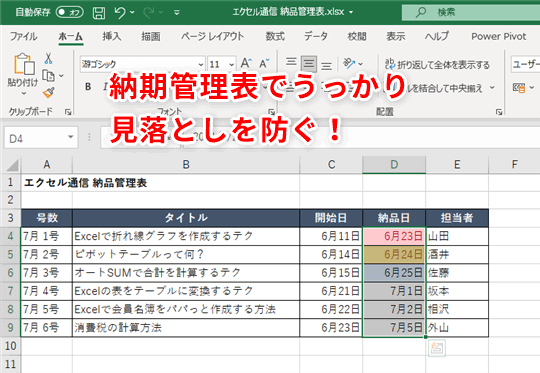Click the 検索 search box
The image size is (540, 373).
pyautogui.click(x=471, y=12)
